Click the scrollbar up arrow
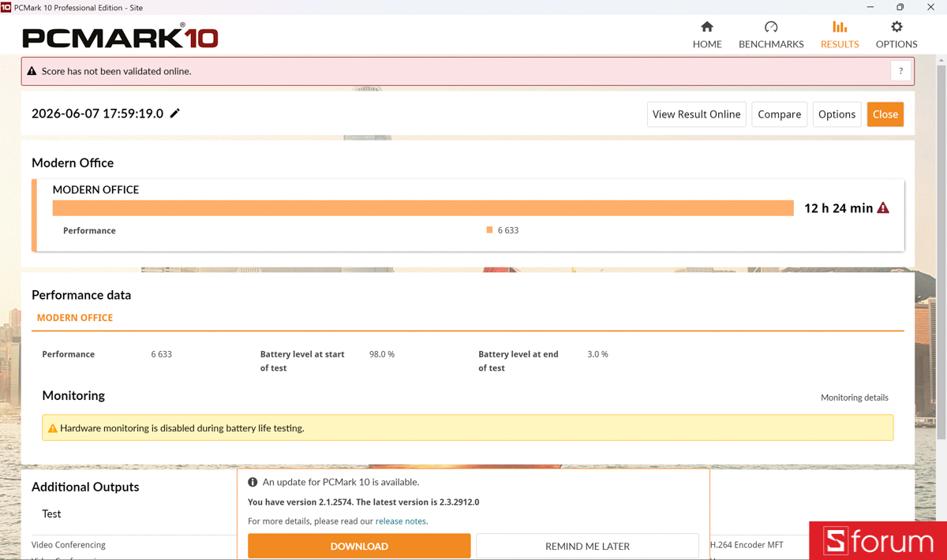The height and width of the screenshot is (560, 947). click(941, 60)
